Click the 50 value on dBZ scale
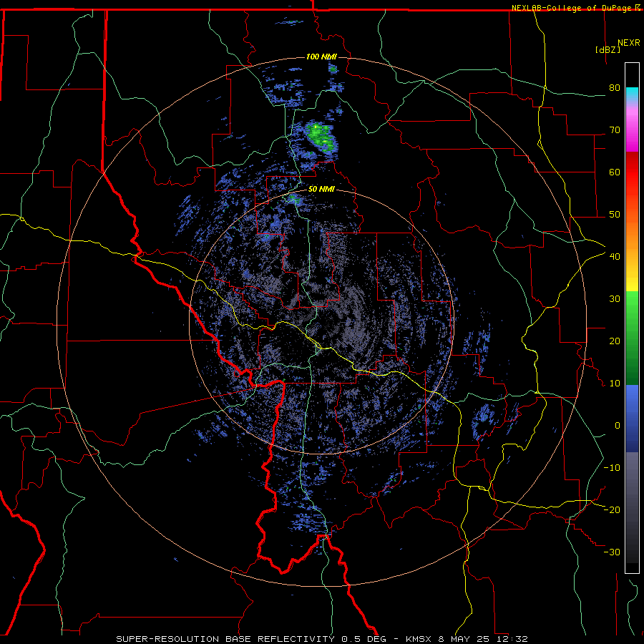 coord(615,215)
